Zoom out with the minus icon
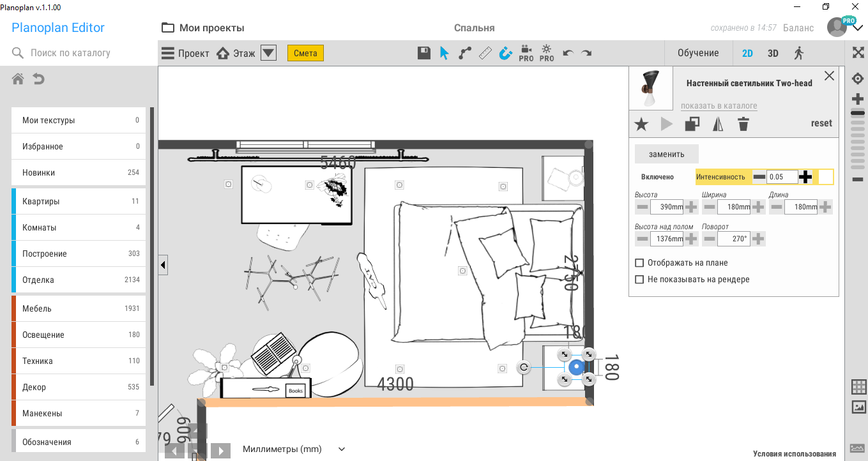 click(858, 179)
